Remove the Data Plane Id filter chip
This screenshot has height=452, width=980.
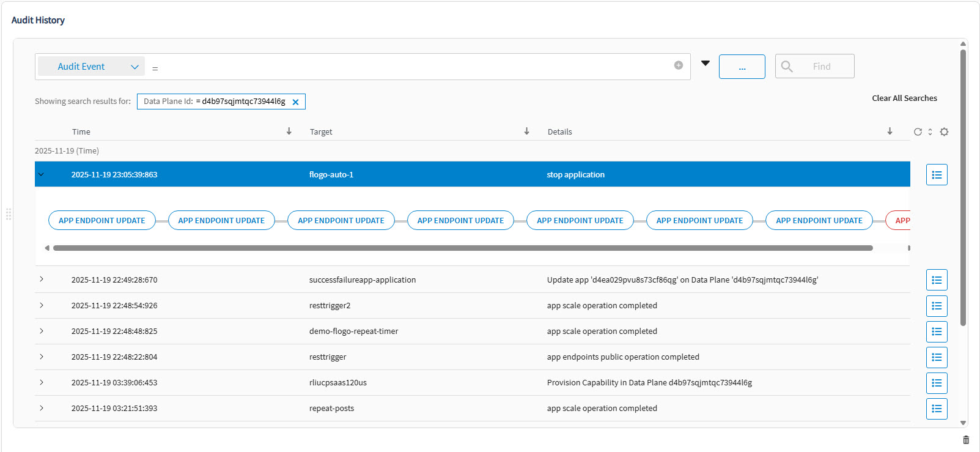tap(295, 102)
